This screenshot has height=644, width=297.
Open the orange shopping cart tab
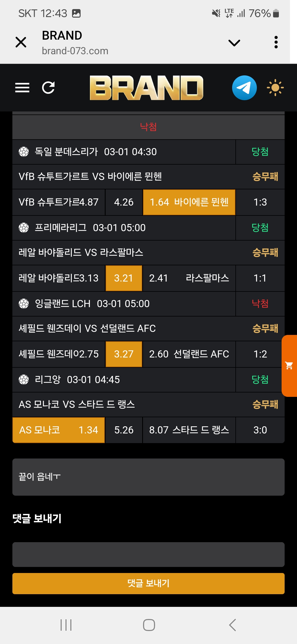tap(289, 366)
